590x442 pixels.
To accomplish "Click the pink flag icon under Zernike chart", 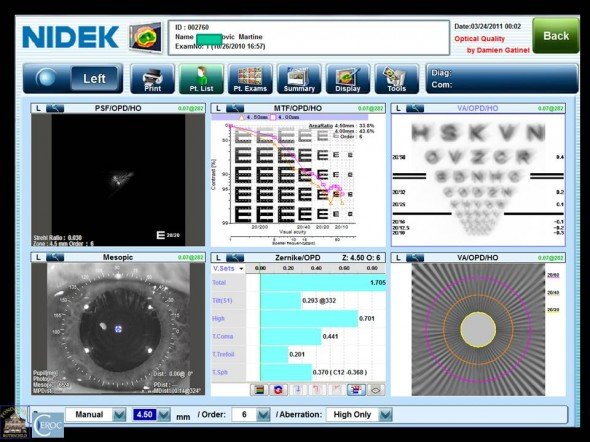I will pyautogui.click(x=337, y=390).
